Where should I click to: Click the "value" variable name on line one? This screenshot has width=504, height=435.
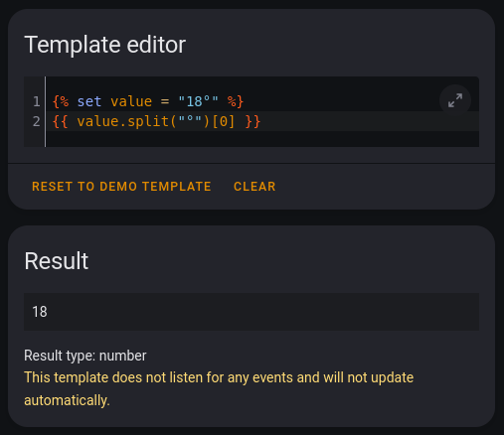[131, 101]
